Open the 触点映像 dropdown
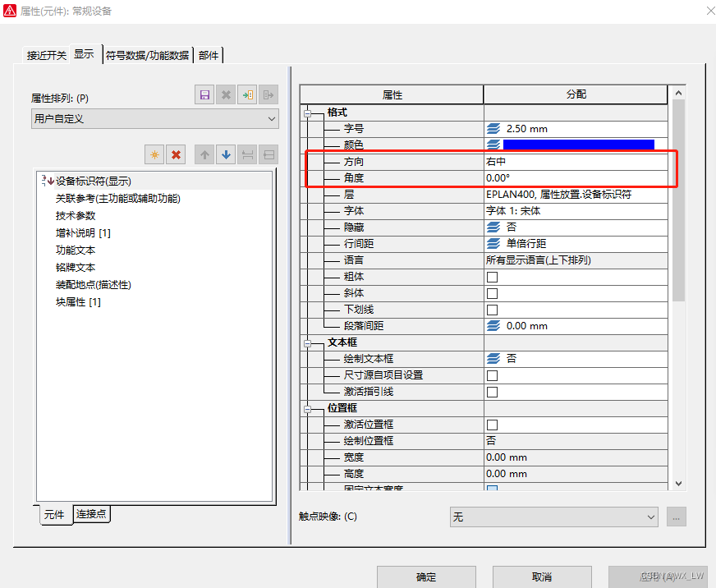Viewport: 716px width, 588px height. pyautogui.click(x=554, y=517)
